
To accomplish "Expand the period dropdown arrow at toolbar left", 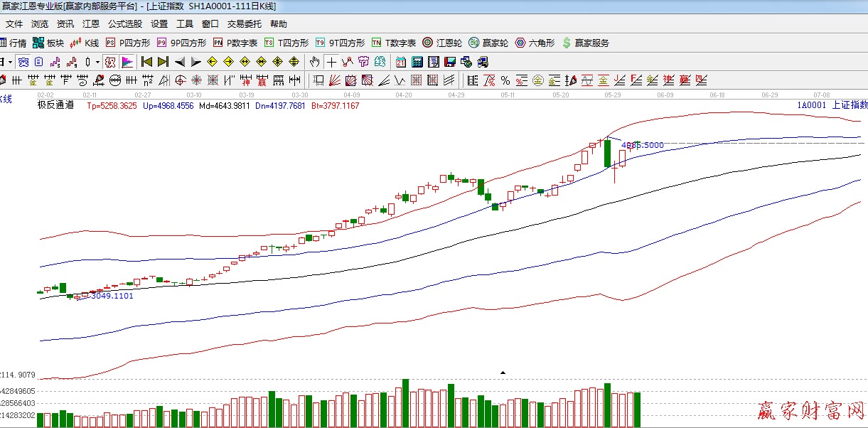I will coord(10,62).
